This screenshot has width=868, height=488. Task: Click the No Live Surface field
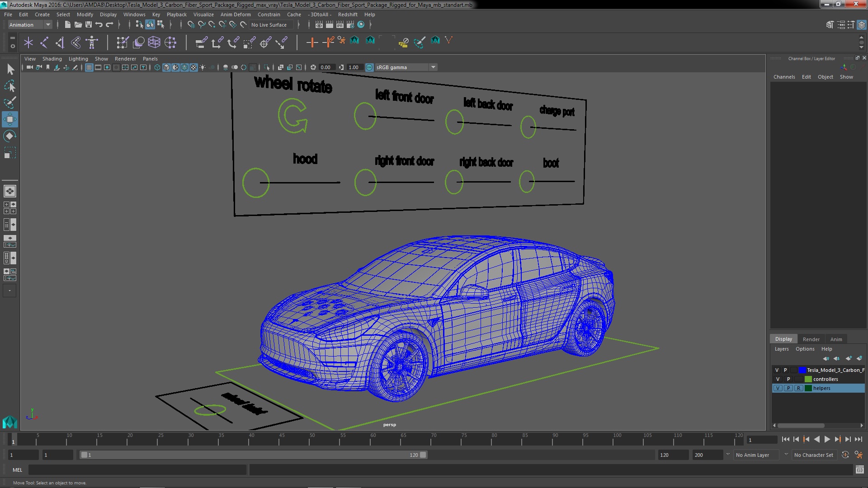[271, 25]
